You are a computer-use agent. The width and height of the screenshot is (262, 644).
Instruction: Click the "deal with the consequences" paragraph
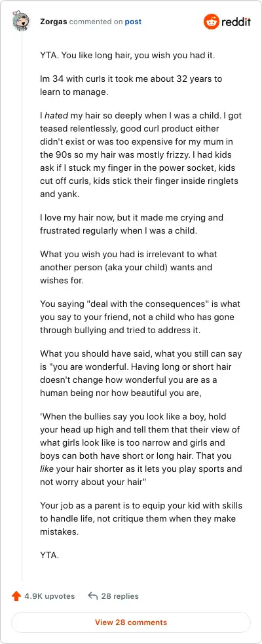coord(140,317)
